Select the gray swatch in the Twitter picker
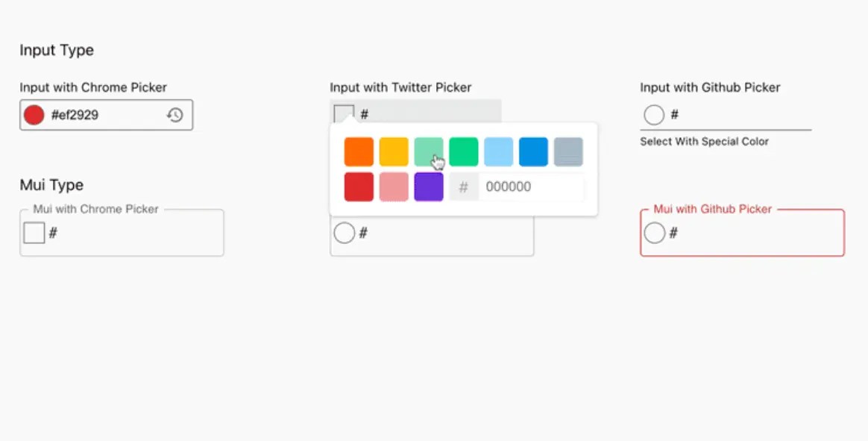 568,151
